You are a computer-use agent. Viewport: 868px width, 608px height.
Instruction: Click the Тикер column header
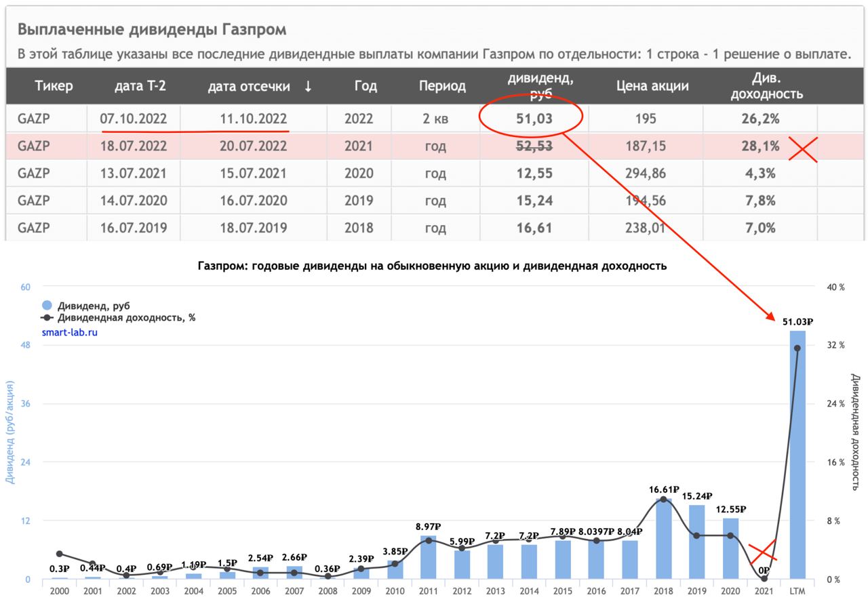click(x=54, y=86)
